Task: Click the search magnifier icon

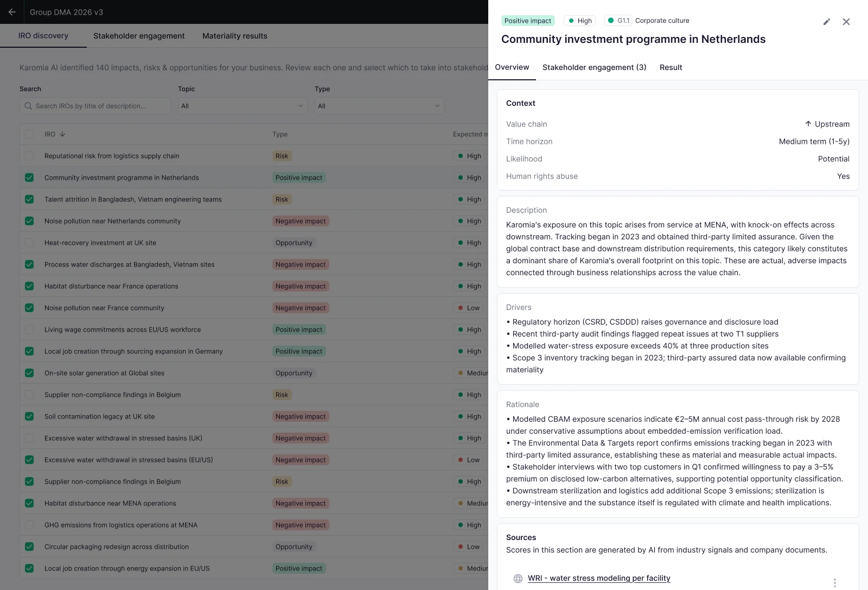Action: [28, 106]
